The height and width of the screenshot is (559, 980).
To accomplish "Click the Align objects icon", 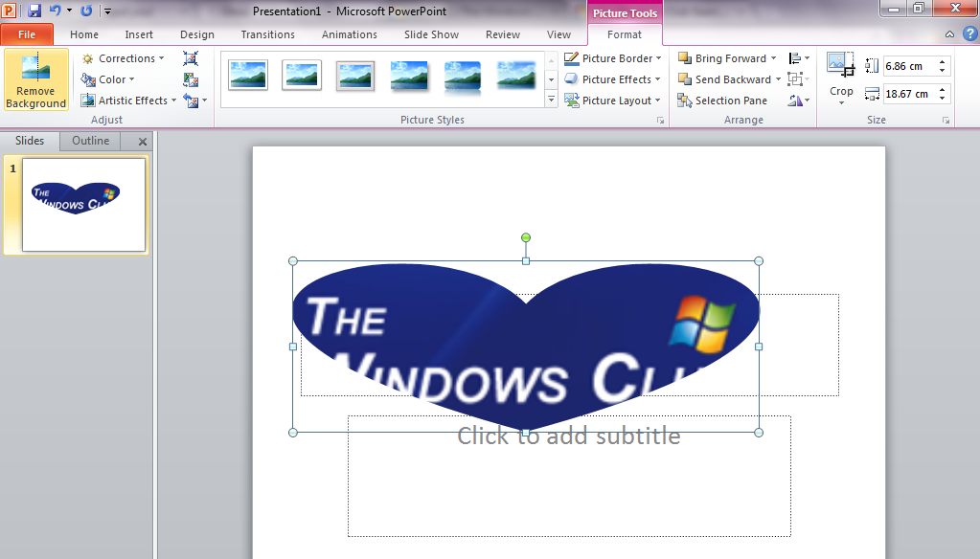I will tap(799, 58).
